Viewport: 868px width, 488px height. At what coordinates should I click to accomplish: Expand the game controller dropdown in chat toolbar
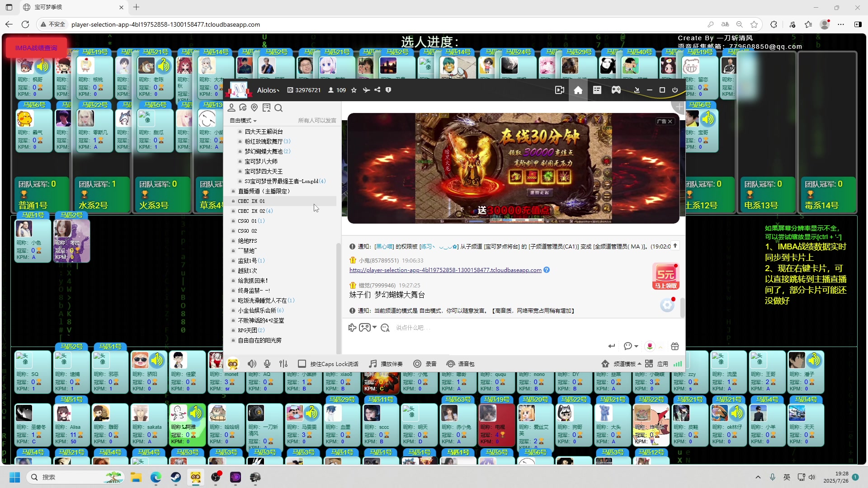pos(374,328)
